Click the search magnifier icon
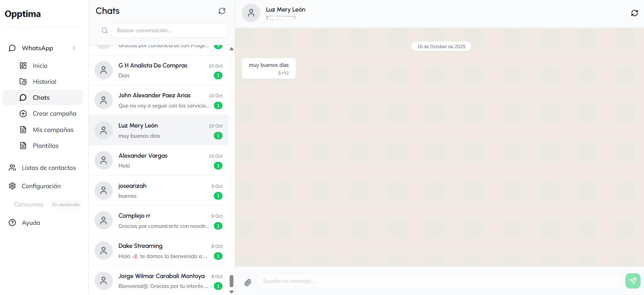This screenshot has width=644, height=295. (x=105, y=31)
